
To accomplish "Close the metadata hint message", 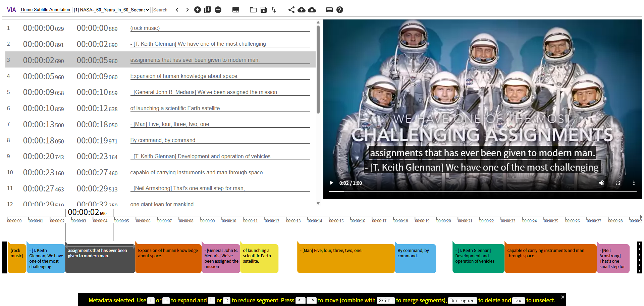I will (563, 297).
